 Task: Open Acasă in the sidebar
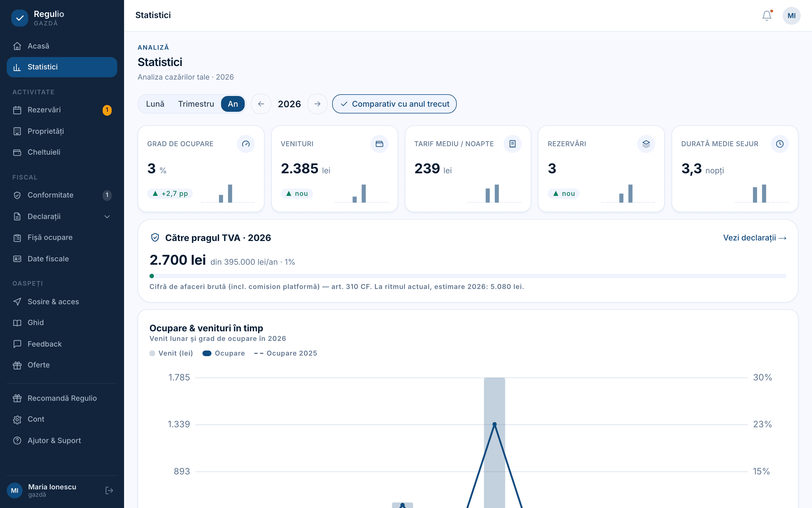click(62, 46)
